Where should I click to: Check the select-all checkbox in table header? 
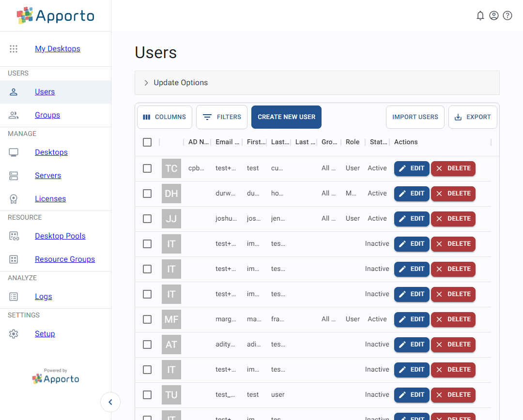coord(147,142)
